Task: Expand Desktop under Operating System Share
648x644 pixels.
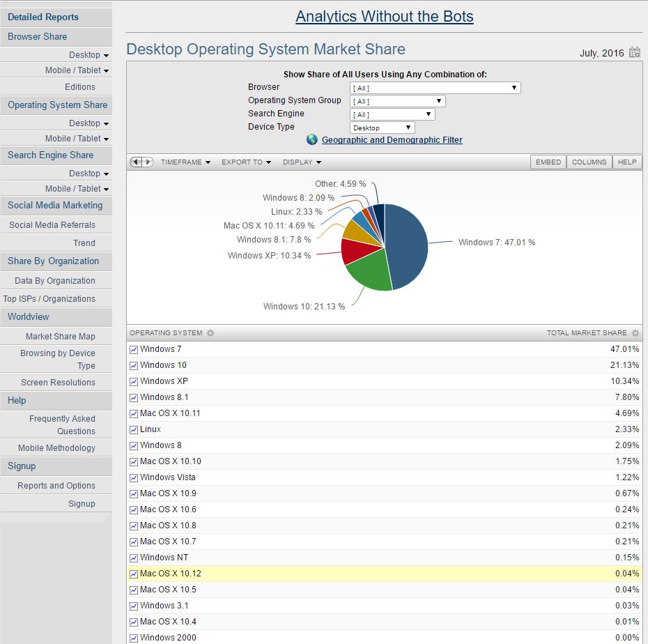Action: click(x=88, y=123)
